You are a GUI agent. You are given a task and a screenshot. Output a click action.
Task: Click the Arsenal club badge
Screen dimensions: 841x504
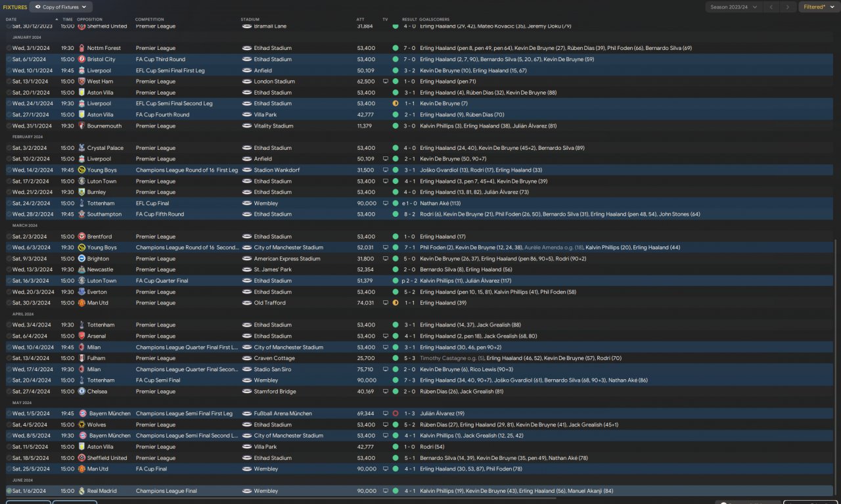pyautogui.click(x=81, y=336)
